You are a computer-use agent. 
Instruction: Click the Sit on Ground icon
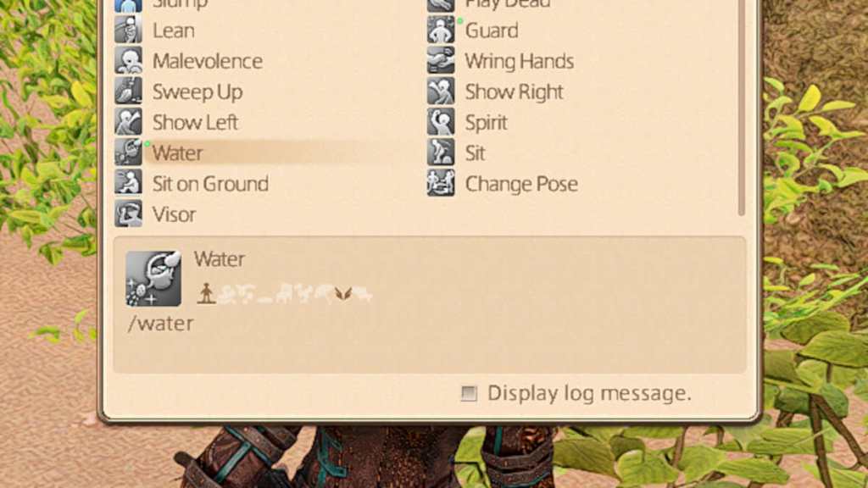point(129,183)
